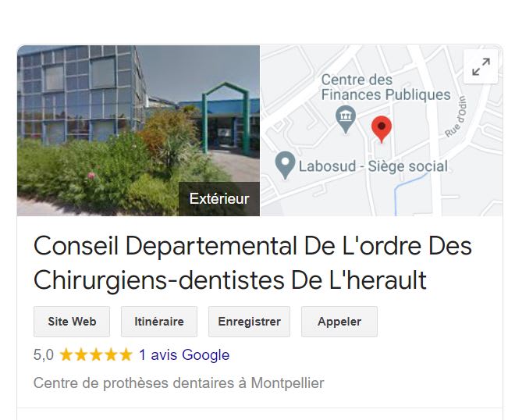Open the Site Web button
508x420 pixels.
click(72, 322)
